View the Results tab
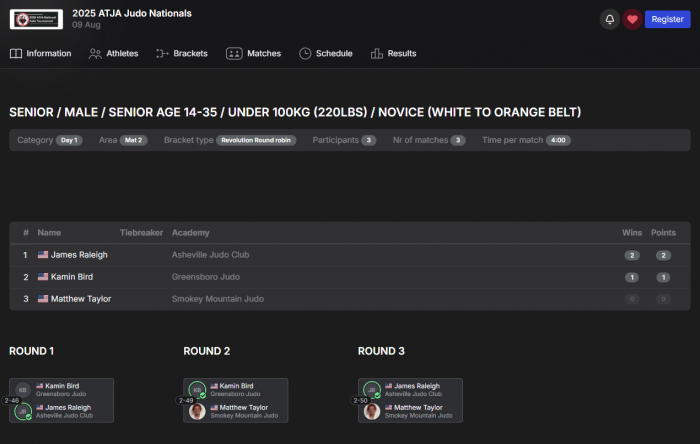The width and height of the screenshot is (700, 444). 393,53
